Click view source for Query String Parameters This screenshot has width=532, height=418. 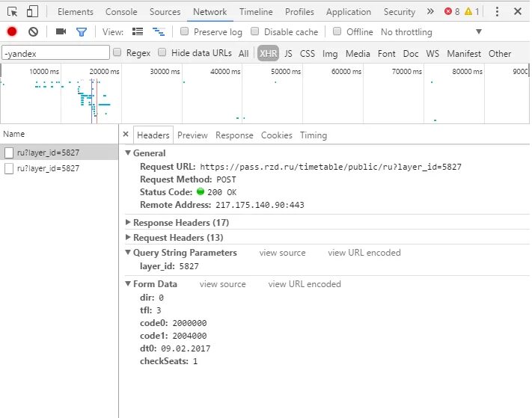282,253
